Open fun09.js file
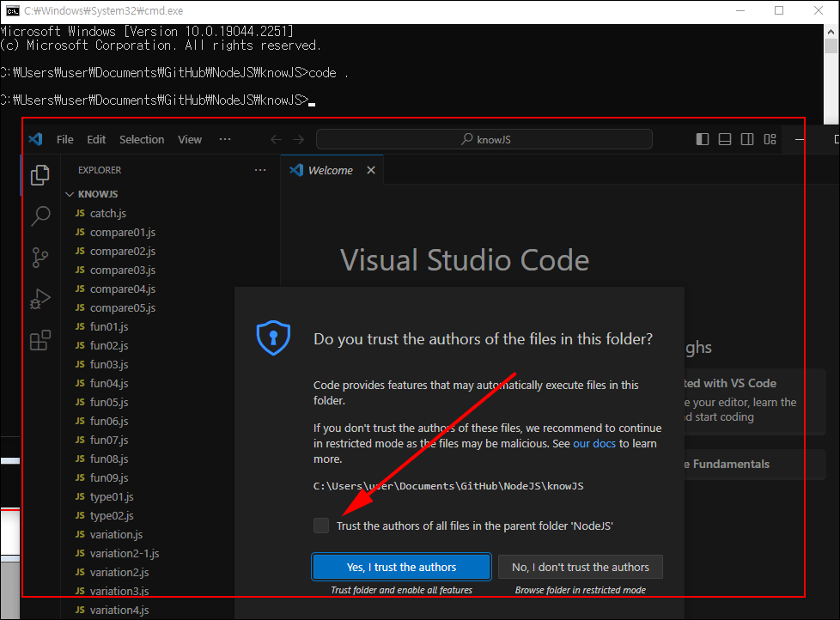The height and width of the screenshot is (620, 840). 109,477
